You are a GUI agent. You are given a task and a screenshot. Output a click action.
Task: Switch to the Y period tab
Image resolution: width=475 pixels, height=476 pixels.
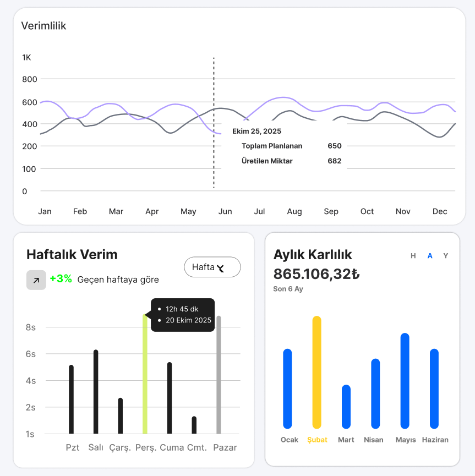(446, 255)
